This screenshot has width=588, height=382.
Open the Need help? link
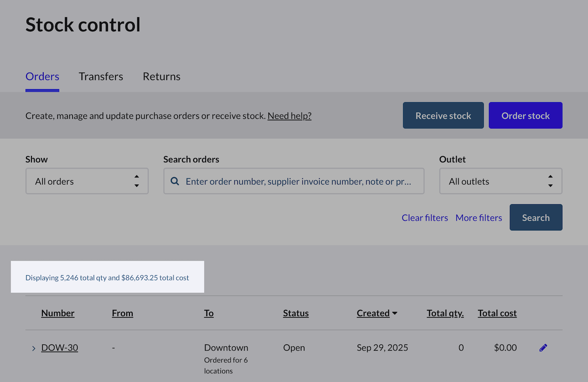click(289, 116)
